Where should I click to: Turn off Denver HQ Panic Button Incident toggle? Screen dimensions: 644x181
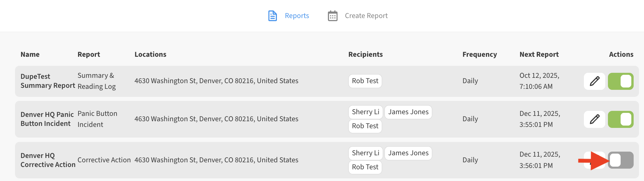pyautogui.click(x=620, y=119)
